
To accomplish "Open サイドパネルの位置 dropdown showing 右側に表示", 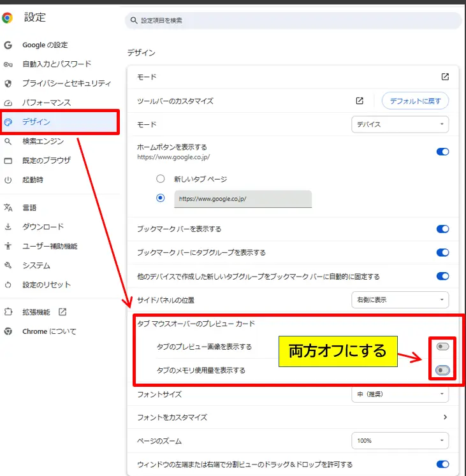I will (400, 299).
